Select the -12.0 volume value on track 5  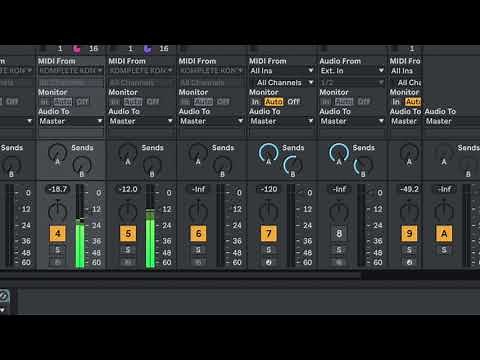(128, 189)
